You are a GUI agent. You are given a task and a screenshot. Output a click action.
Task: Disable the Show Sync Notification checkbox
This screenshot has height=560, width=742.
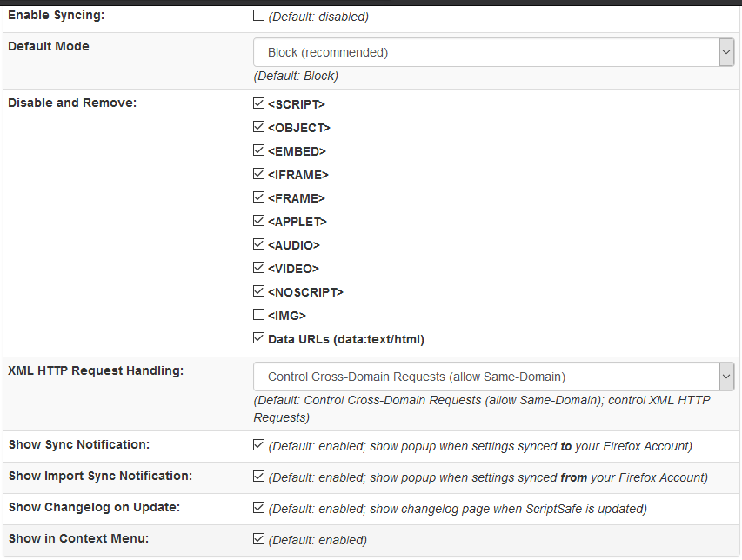258,445
